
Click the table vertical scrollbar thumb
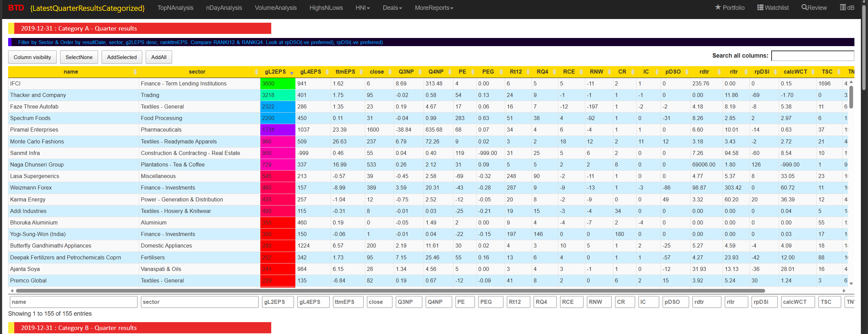(x=851, y=97)
